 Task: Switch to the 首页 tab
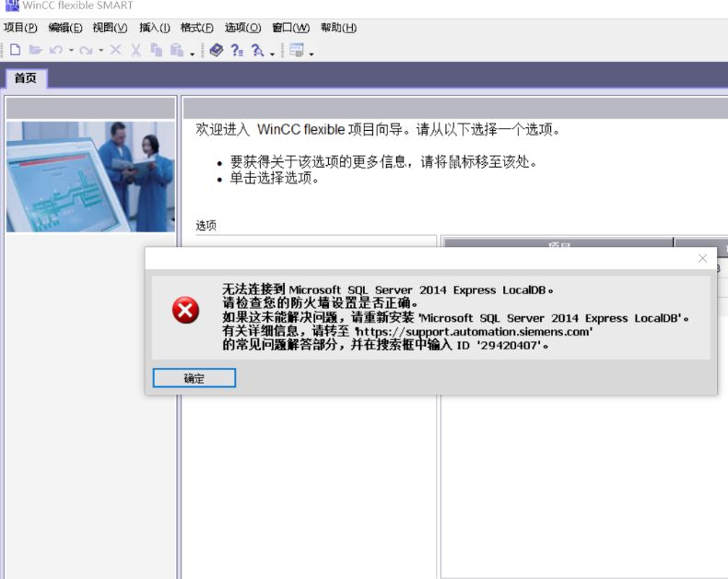coord(26,77)
